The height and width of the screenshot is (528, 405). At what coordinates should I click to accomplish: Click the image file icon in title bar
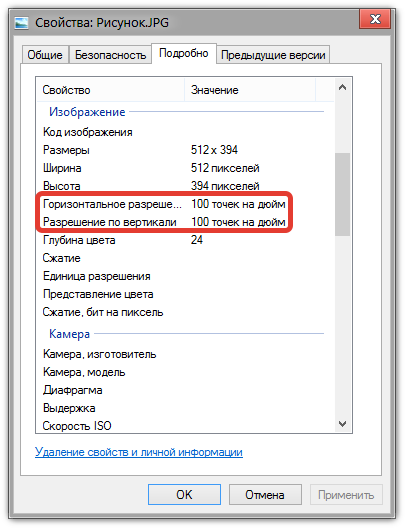(22, 23)
